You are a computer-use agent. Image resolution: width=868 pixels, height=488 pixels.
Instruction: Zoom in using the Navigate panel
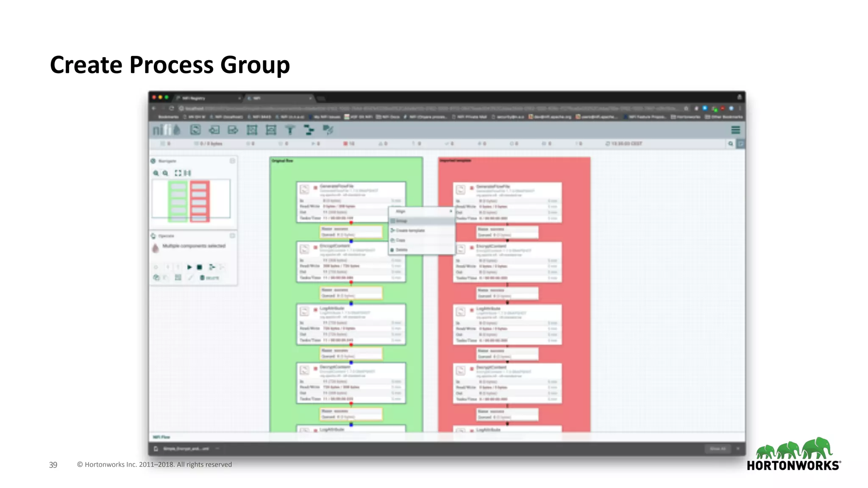tap(156, 173)
